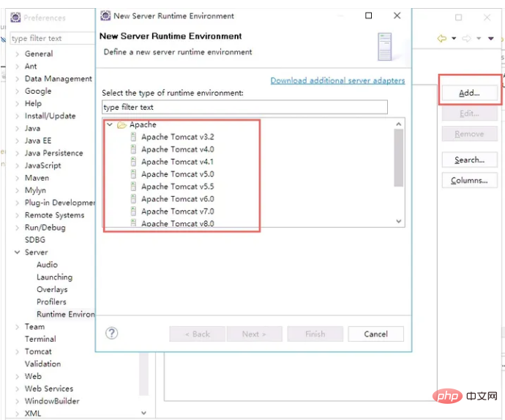Open the back history dropdown arrow

(454, 38)
